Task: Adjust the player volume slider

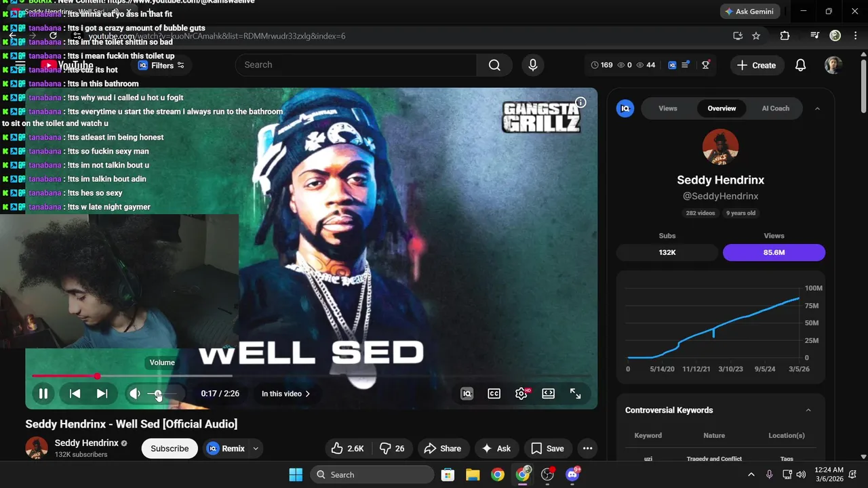Action: pyautogui.click(x=163, y=394)
